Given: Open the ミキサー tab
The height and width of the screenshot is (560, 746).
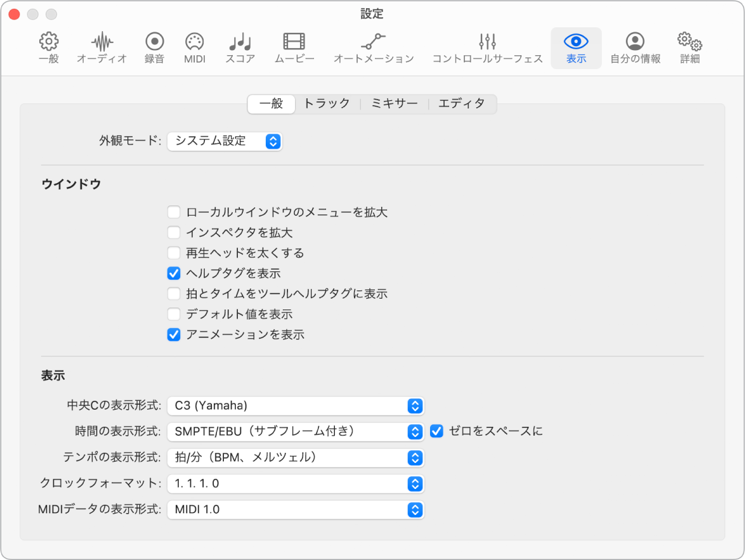Looking at the screenshot, I should coord(394,104).
